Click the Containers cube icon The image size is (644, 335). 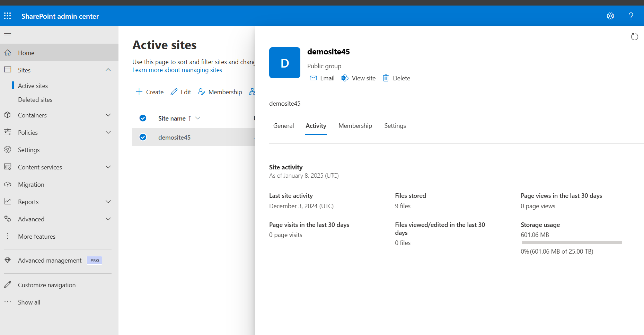tap(8, 115)
